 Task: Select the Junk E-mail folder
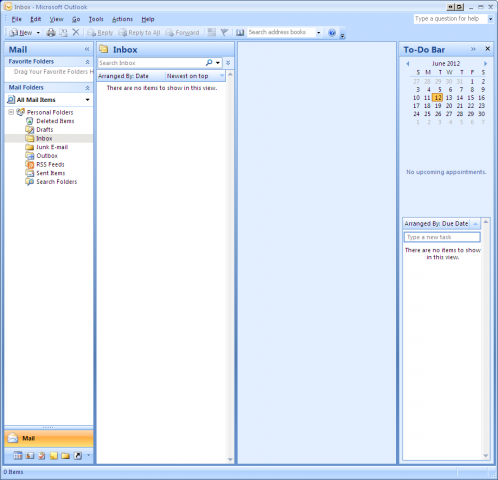click(x=52, y=147)
